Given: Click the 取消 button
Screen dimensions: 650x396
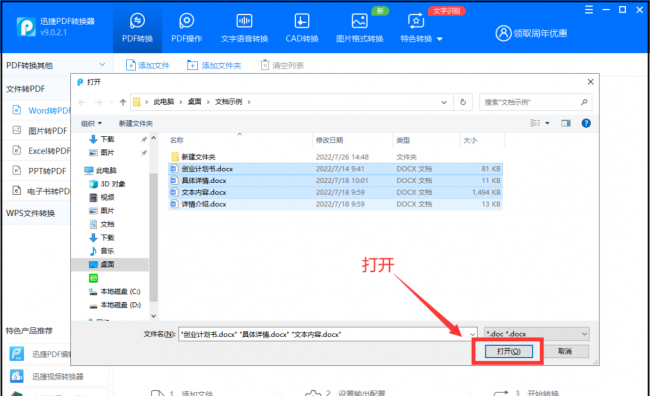Looking at the screenshot, I should (565, 351).
